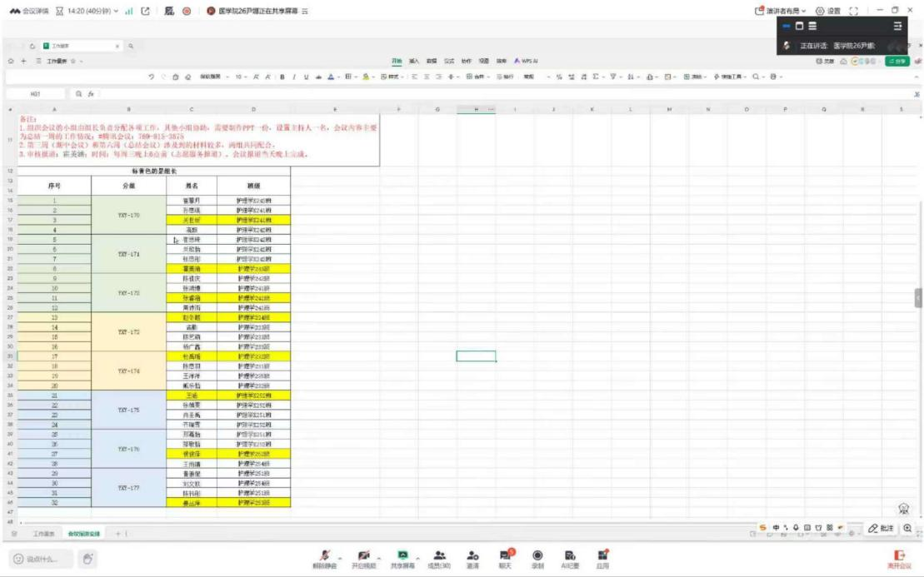
Task: Open the 插入 ribbon tab
Action: pyautogui.click(x=413, y=61)
